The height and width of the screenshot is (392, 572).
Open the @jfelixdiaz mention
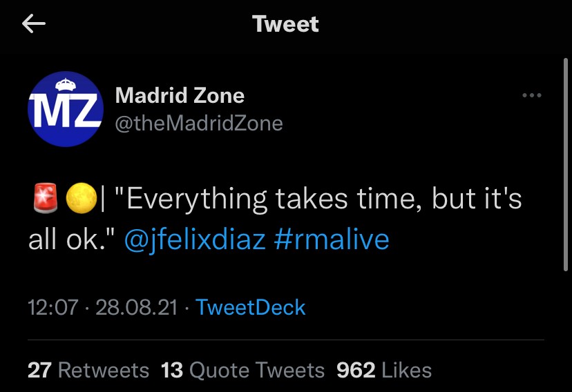[196, 239]
